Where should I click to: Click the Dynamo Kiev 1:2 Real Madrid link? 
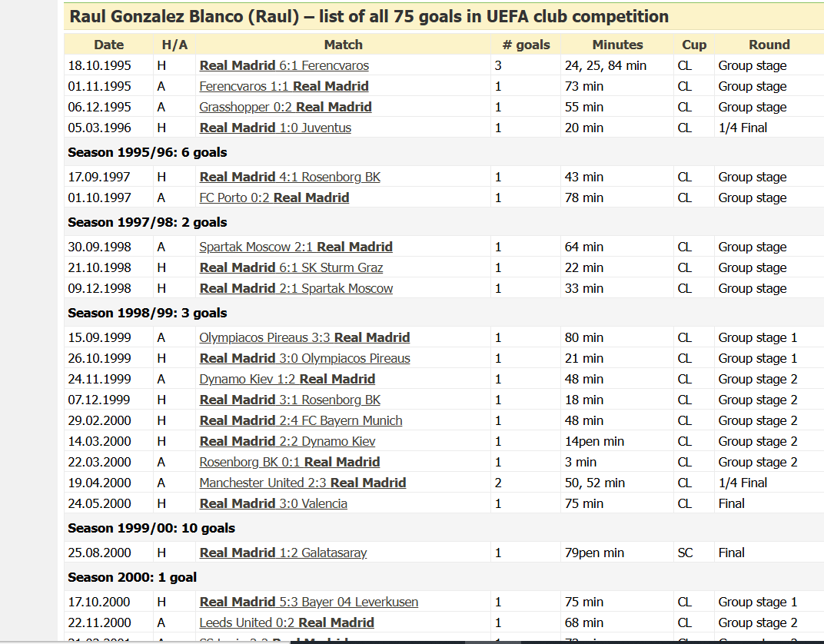pyautogui.click(x=287, y=380)
